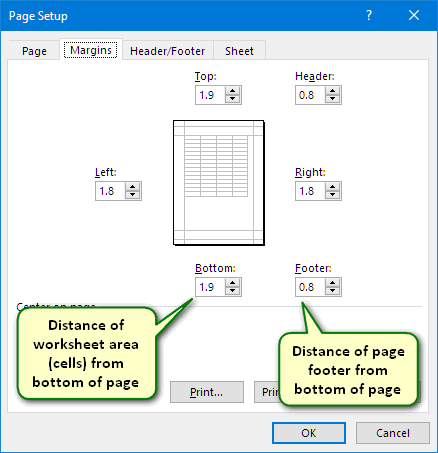Open the Print... button
Image resolution: width=438 pixels, height=453 pixels.
click(207, 392)
